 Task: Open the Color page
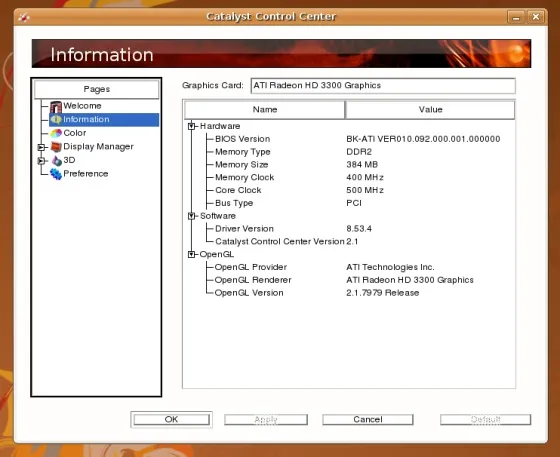pos(75,133)
